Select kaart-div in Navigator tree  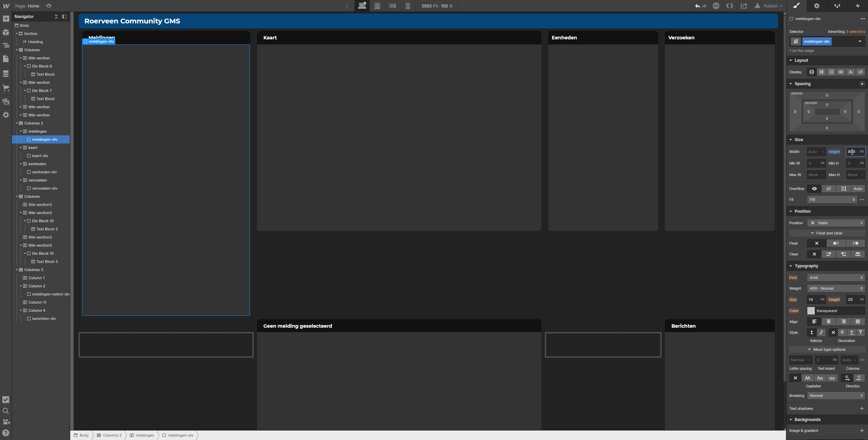(40, 156)
